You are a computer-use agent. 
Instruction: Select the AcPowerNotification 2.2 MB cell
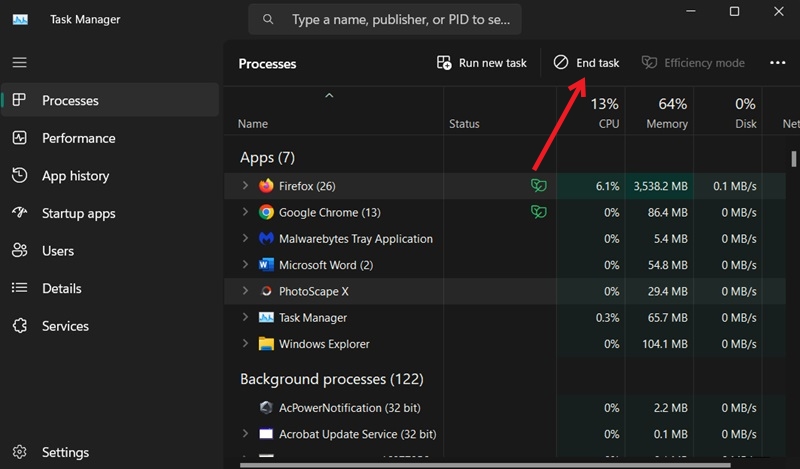(660, 407)
